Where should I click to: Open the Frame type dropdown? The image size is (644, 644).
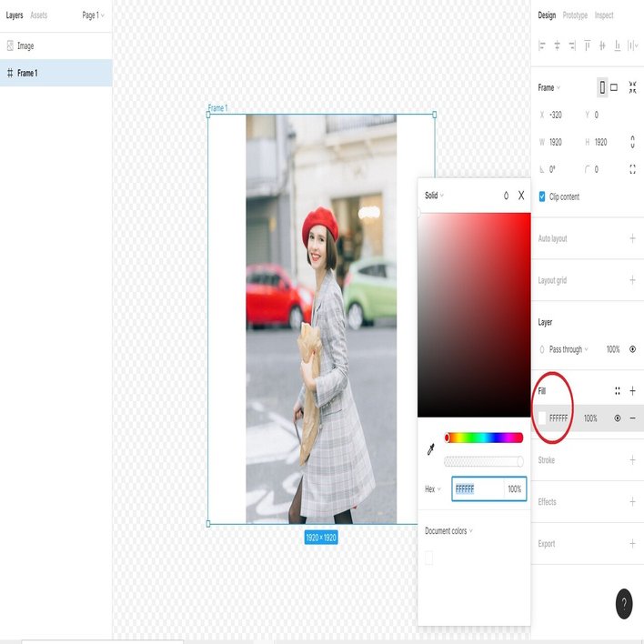548,88
